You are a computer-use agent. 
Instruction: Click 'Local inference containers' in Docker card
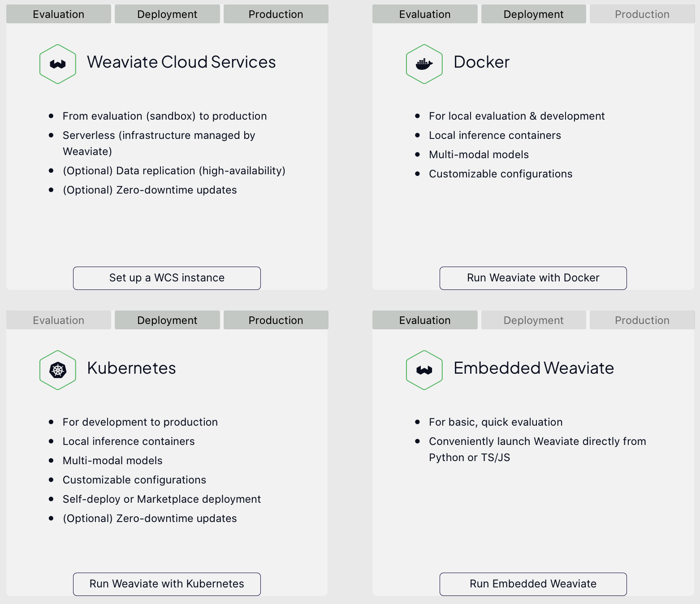tap(495, 135)
